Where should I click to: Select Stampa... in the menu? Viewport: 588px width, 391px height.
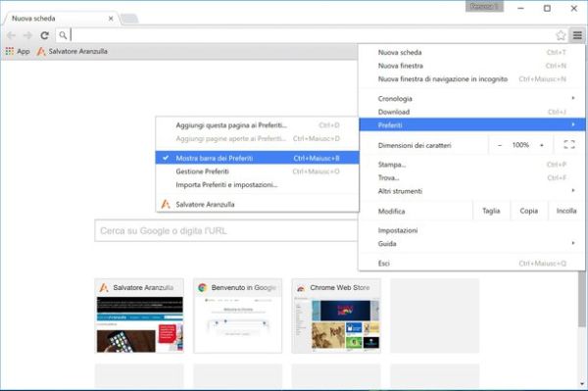(471, 165)
